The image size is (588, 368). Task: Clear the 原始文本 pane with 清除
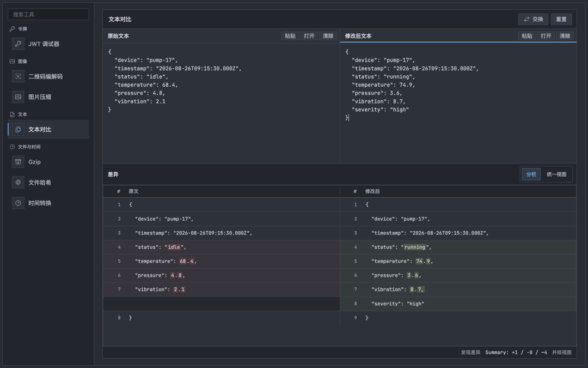[x=328, y=36]
